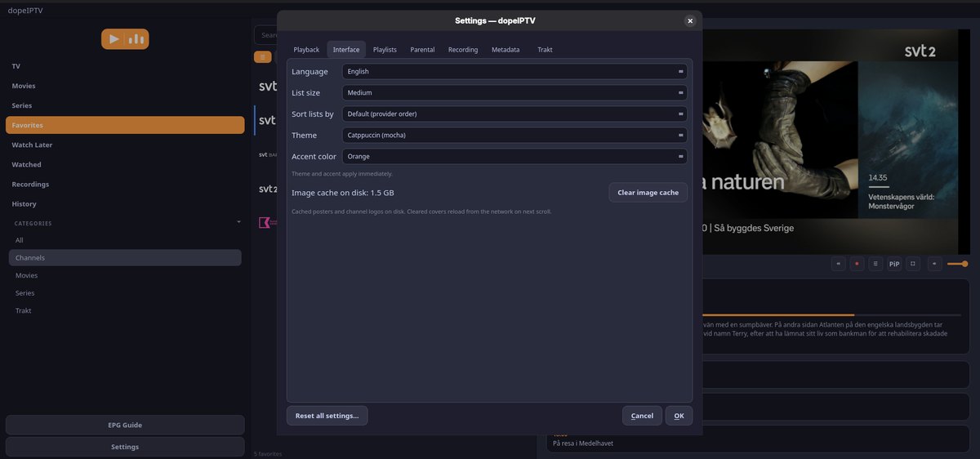This screenshot has width=980, height=459.
Task: Open the Accent color dropdown
Action: (x=514, y=156)
